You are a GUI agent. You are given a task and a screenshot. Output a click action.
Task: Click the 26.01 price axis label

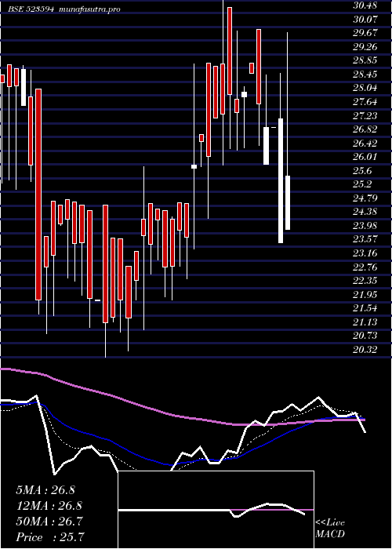[365, 157]
